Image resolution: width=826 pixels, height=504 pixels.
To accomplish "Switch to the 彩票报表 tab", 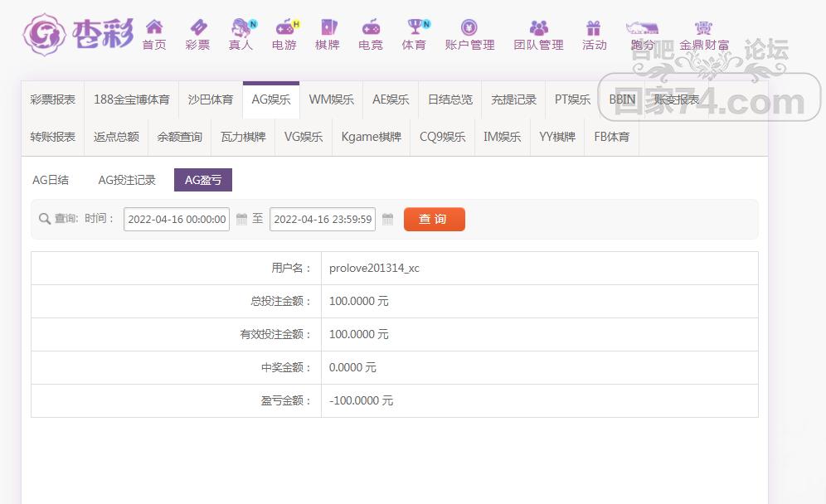I will click(x=53, y=99).
